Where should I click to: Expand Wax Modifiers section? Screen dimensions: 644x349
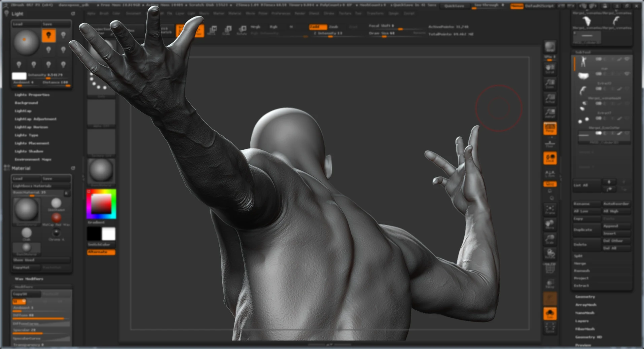pos(29,279)
